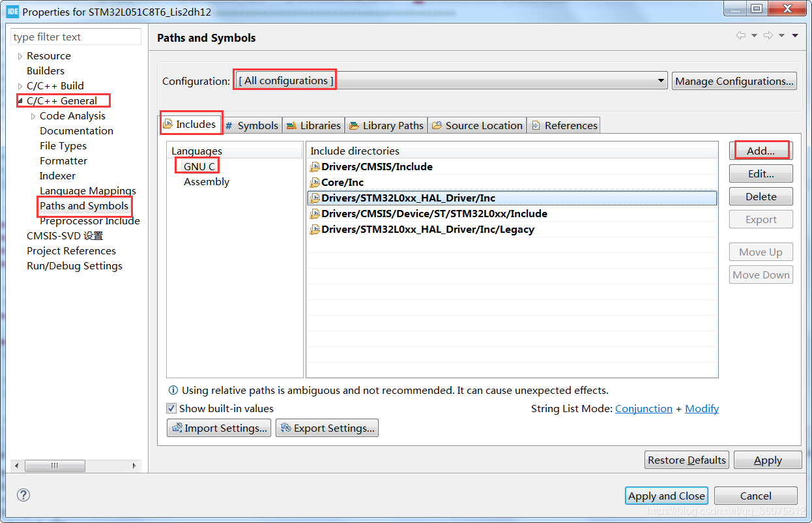Click the Delete button
The width and height of the screenshot is (812, 523).
761,196
